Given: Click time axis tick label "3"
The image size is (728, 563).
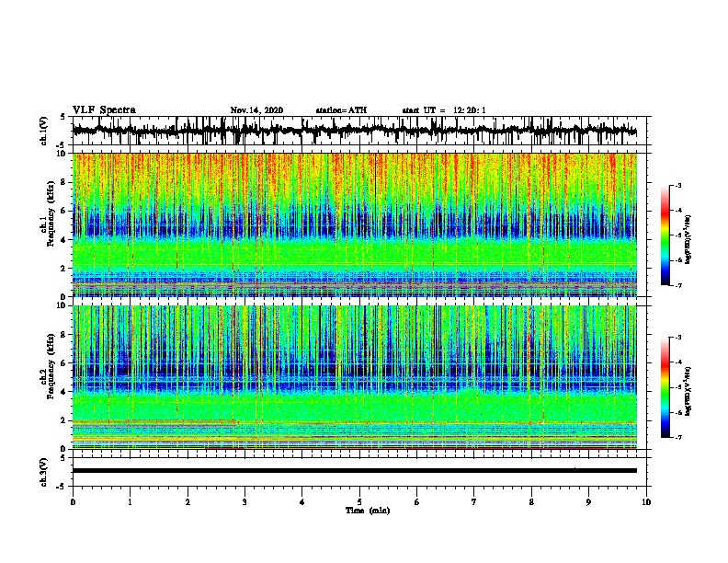Looking at the screenshot, I should (x=245, y=502).
